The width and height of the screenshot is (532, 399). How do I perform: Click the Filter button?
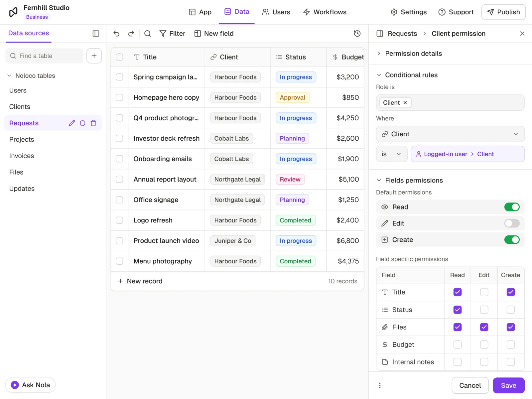172,34
